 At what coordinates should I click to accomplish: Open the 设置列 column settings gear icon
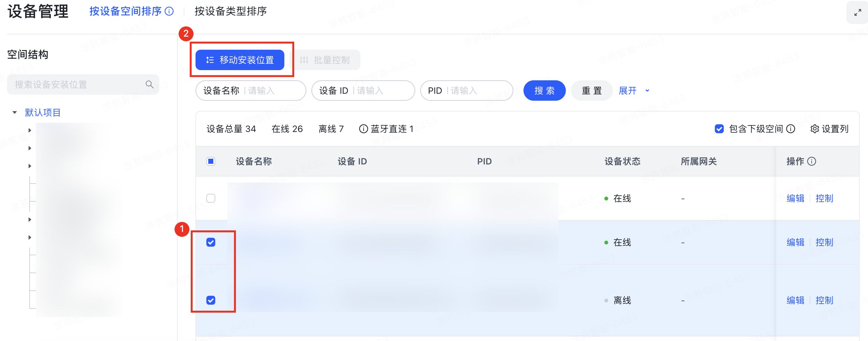click(815, 129)
